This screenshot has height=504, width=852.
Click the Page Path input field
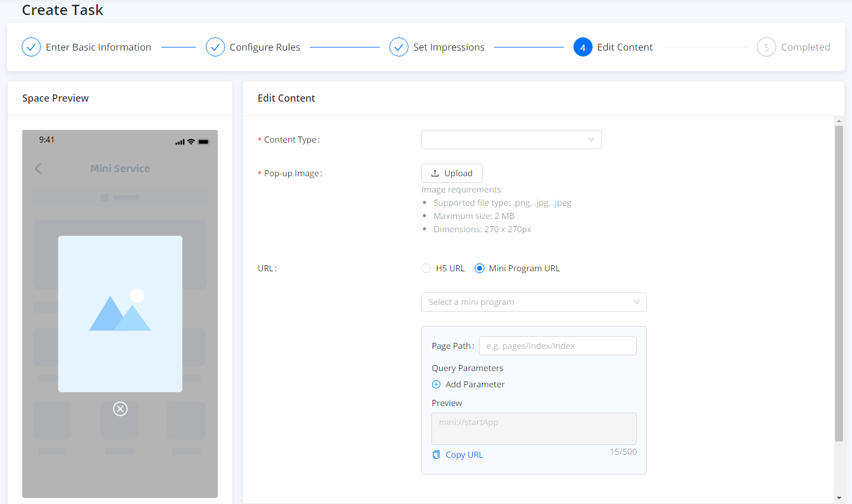pyautogui.click(x=557, y=346)
